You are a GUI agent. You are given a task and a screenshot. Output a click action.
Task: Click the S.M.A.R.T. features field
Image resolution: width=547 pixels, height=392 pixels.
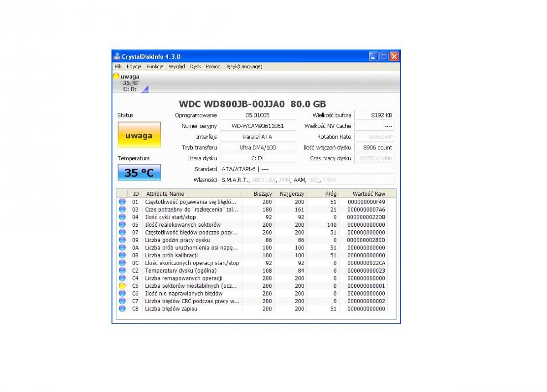[x=307, y=180]
